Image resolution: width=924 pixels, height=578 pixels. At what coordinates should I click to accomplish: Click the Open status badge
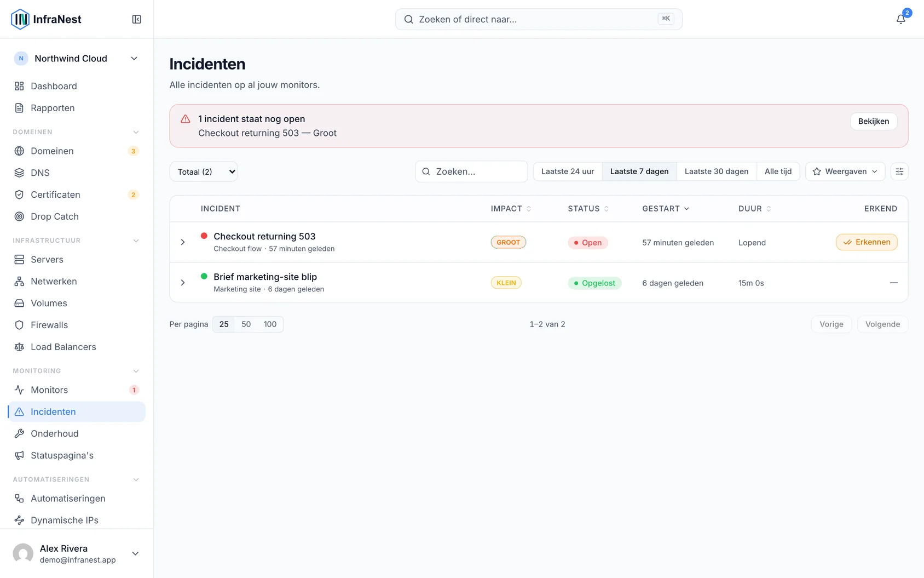588,243
